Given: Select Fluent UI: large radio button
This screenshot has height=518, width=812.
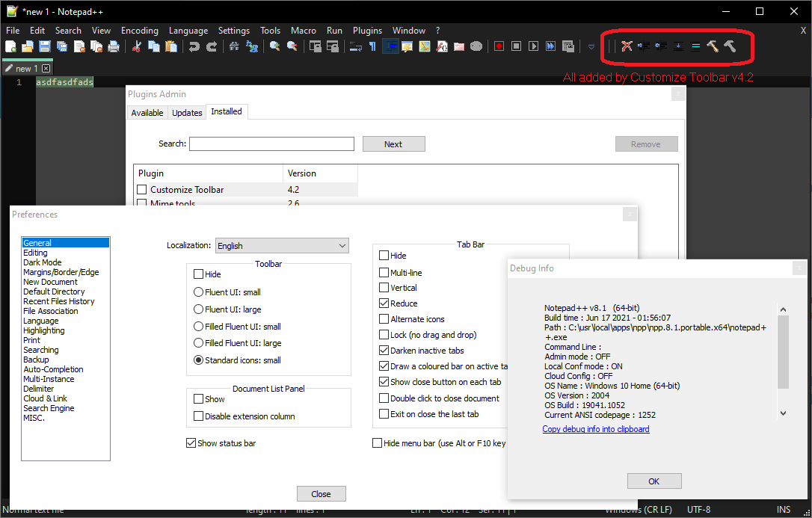Looking at the screenshot, I should (198, 309).
